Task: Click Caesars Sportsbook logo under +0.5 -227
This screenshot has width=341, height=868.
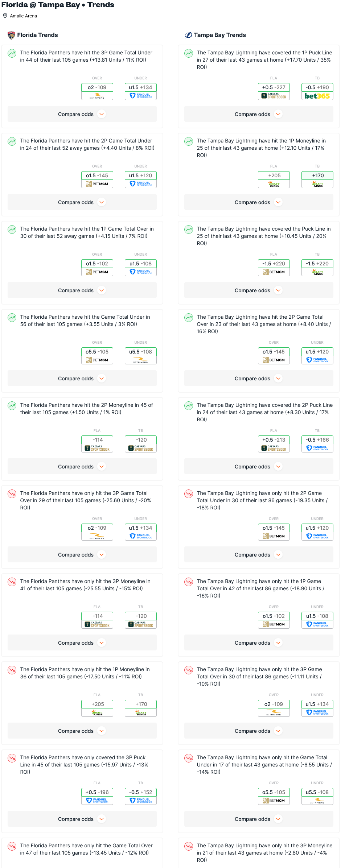Action: click(x=274, y=96)
